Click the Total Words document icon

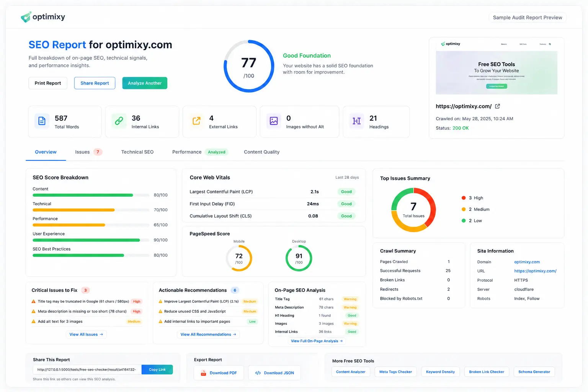click(x=42, y=121)
